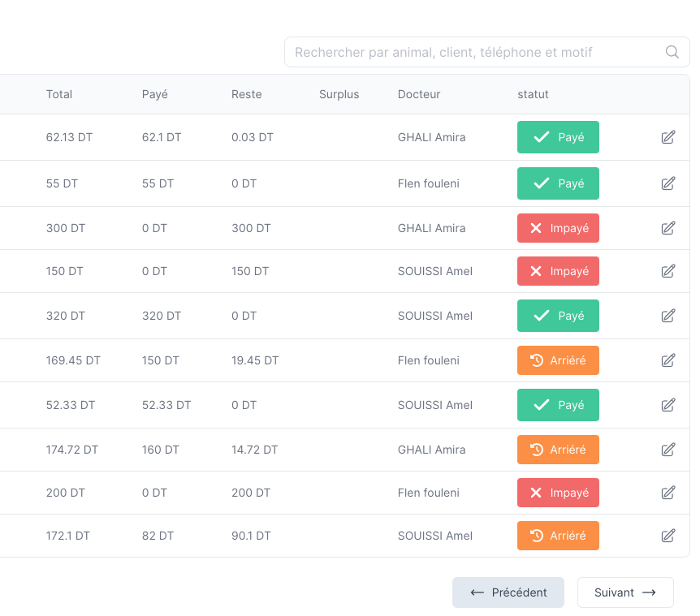The width and height of the screenshot is (700, 616).
Task: Edit the 300 DT unpaid invoice
Action: 668,228
